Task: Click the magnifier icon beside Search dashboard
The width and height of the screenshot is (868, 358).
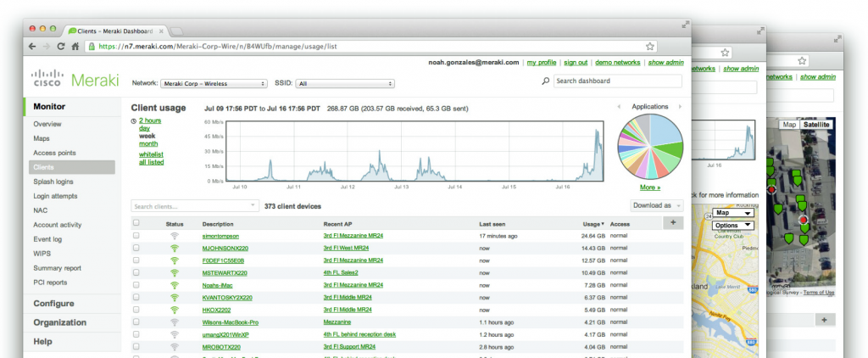Action: point(545,81)
